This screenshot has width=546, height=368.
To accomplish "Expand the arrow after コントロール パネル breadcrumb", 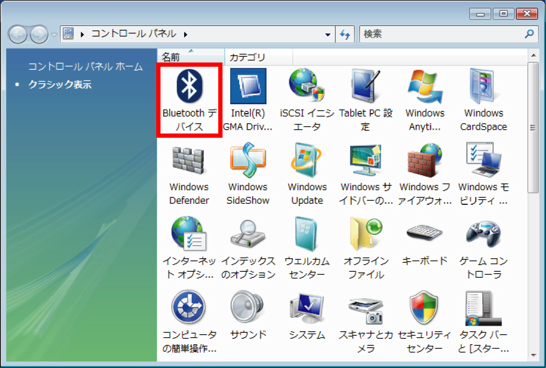I will pyautogui.click(x=186, y=34).
